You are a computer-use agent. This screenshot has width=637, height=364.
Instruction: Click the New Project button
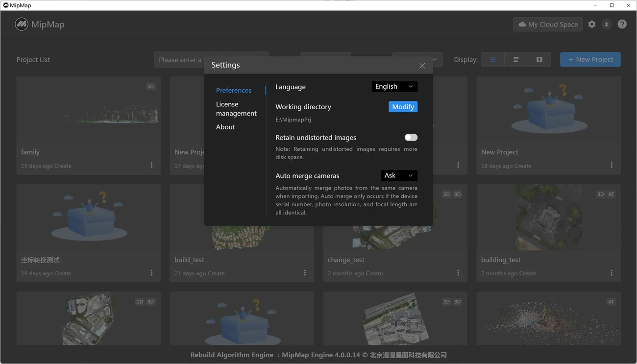point(590,59)
